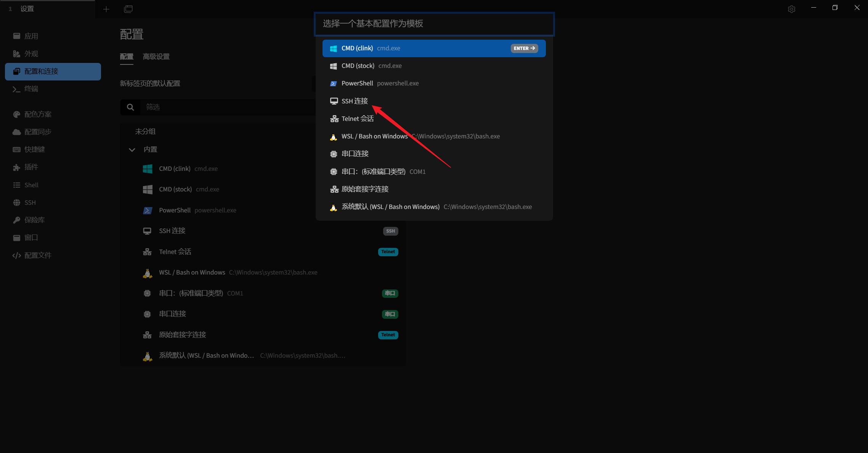868x453 pixels.
Task: Click the penguin icon on the list's WSL / Bash on Windows row
Action: [148, 273]
